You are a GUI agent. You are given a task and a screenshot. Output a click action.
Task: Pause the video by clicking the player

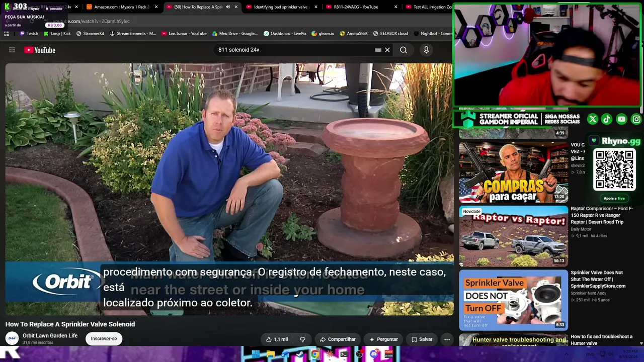click(229, 189)
